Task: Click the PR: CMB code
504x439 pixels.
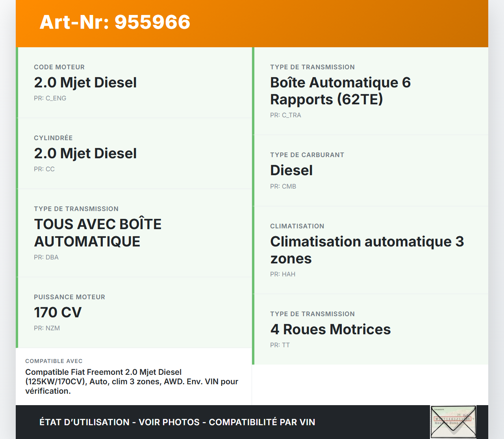Action: 283,187
